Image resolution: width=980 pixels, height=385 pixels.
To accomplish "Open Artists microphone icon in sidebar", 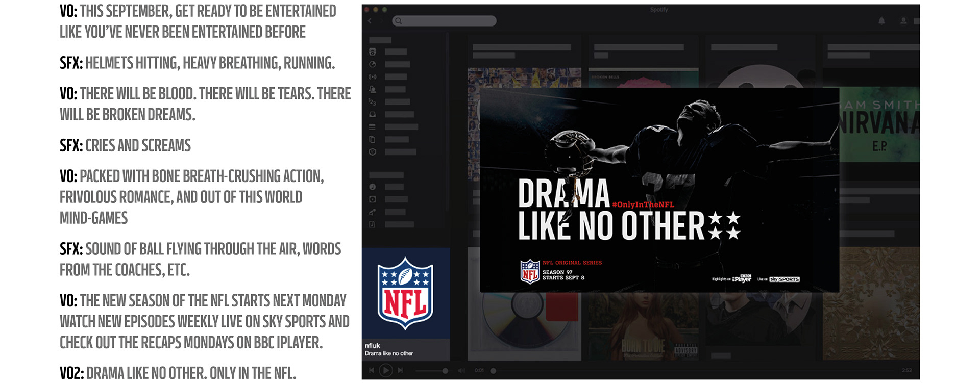I will click(x=373, y=212).
